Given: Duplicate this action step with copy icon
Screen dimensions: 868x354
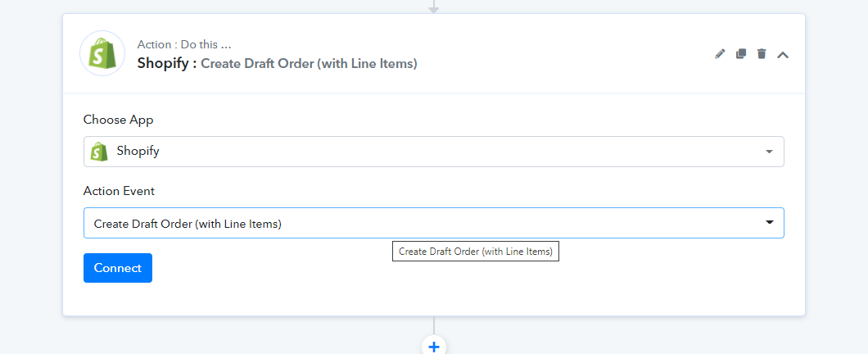Looking at the screenshot, I should [741, 54].
